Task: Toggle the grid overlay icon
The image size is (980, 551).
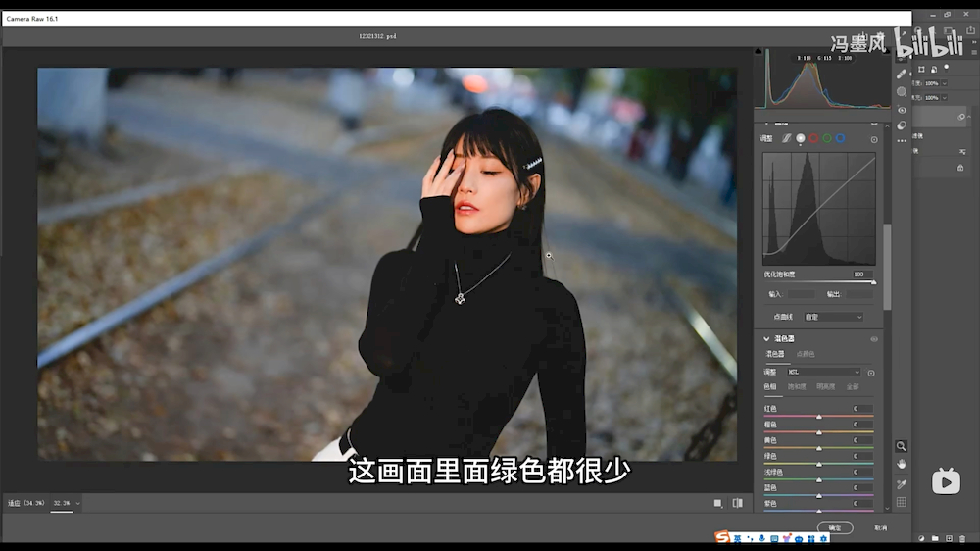Action: (902, 502)
